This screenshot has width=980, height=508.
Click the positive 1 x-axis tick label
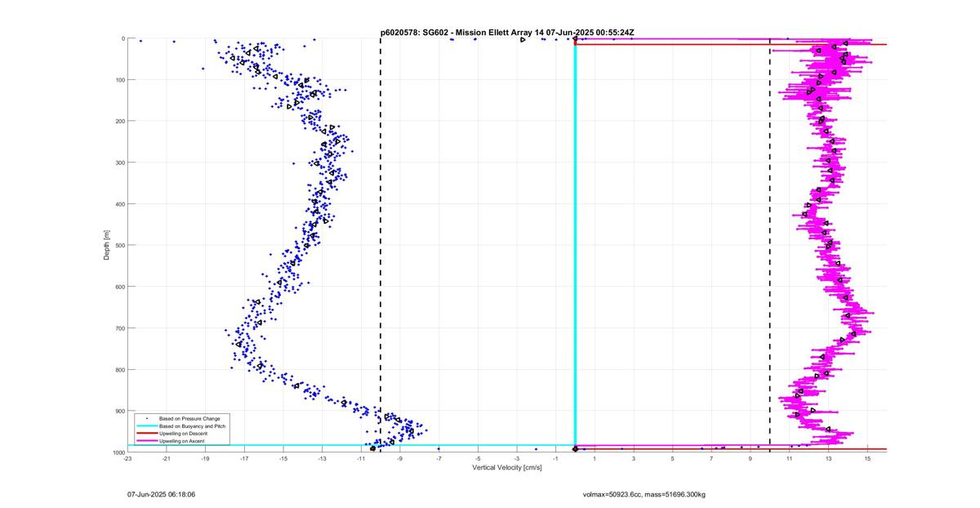tap(595, 458)
